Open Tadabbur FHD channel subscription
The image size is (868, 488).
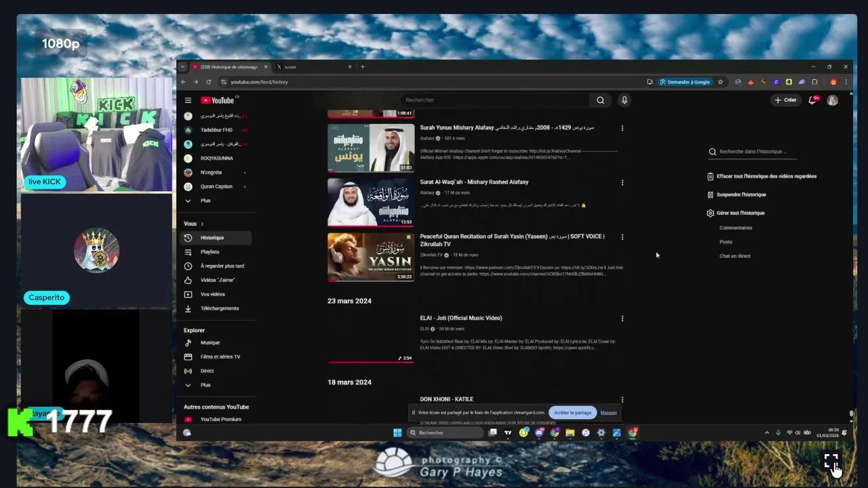216,130
